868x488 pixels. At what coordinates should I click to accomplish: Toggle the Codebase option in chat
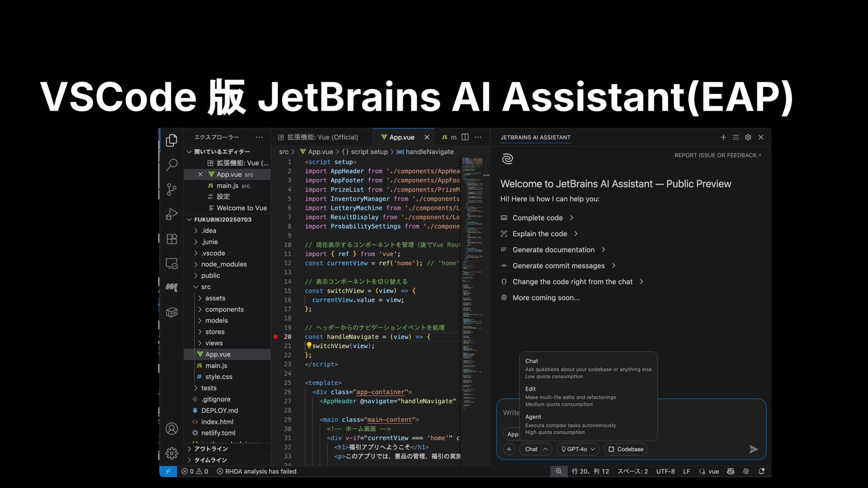coord(626,449)
